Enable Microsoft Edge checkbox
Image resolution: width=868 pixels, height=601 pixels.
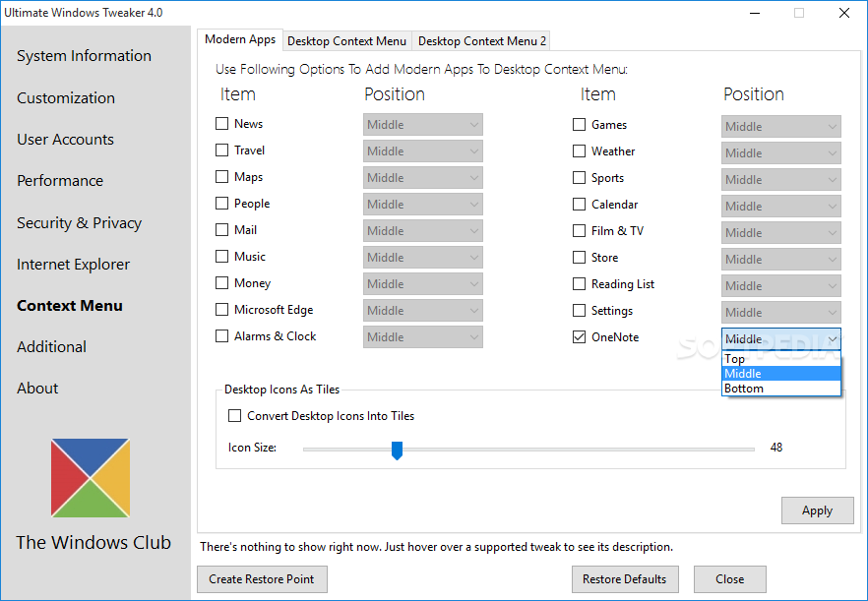[222, 310]
